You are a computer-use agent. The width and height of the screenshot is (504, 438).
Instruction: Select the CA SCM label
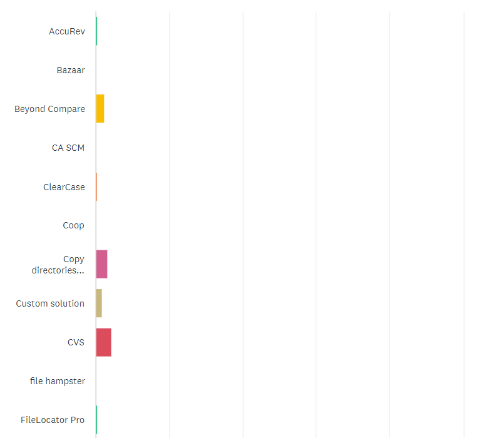pyautogui.click(x=68, y=148)
